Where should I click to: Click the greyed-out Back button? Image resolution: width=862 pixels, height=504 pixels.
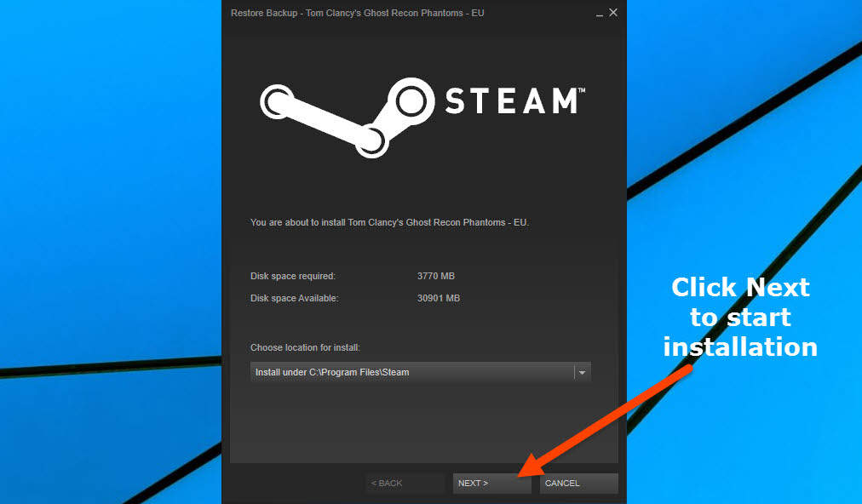pos(405,483)
